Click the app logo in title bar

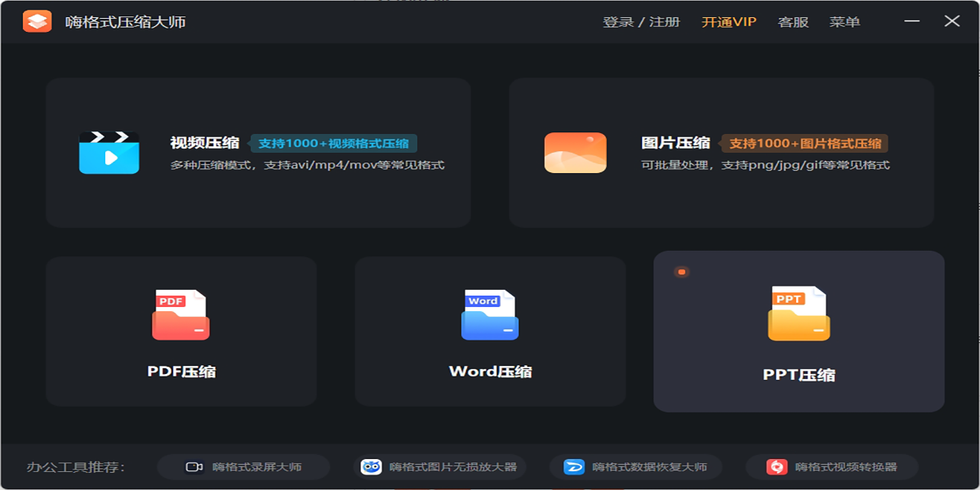coord(38,21)
